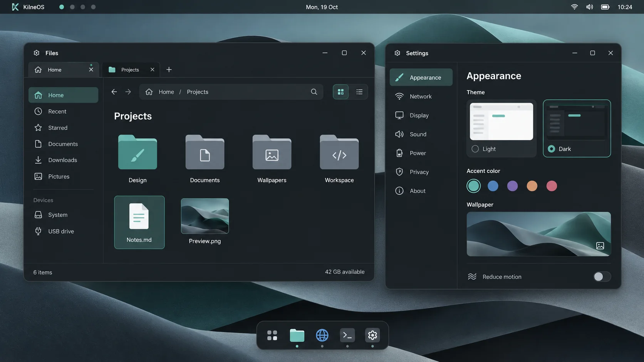Open USB drive device in sidebar
Viewport: 644px width, 362px height.
click(x=63, y=231)
